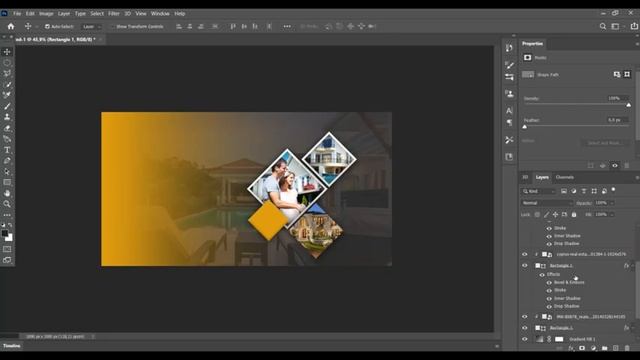Open the Opacity slider dropdown arrow

(x=611, y=203)
